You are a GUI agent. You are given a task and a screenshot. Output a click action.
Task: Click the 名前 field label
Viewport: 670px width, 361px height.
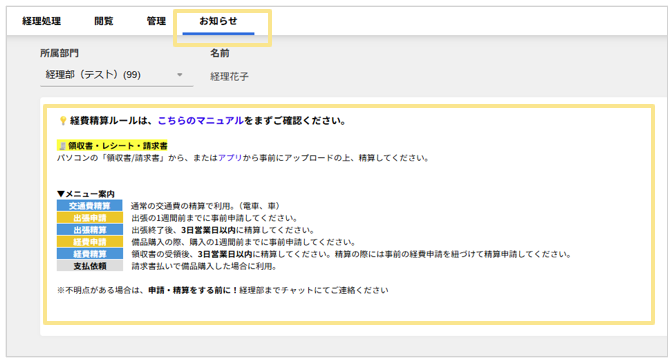pyautogui.click(x=220, y=53)
